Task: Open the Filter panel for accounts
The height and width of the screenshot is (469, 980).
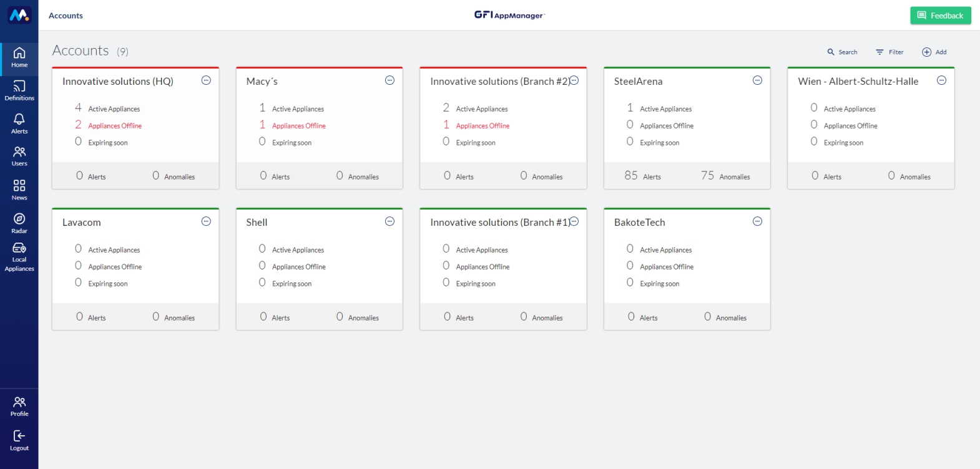Action: [889, 52]
